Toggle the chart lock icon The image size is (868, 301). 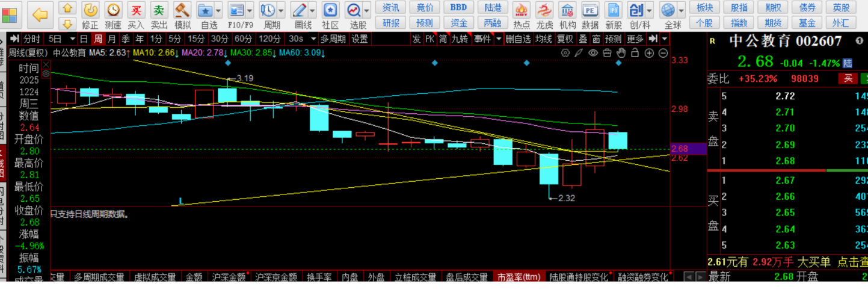(636, 53)
